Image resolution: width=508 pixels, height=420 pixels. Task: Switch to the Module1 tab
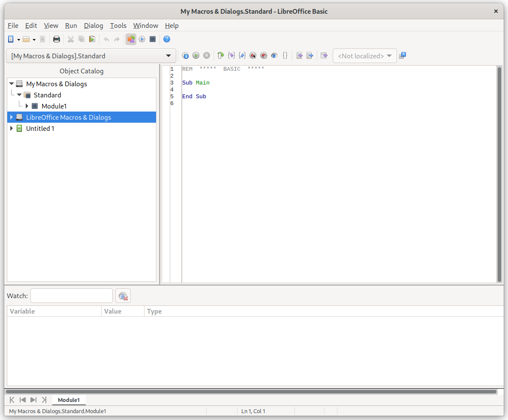(69, 400)
